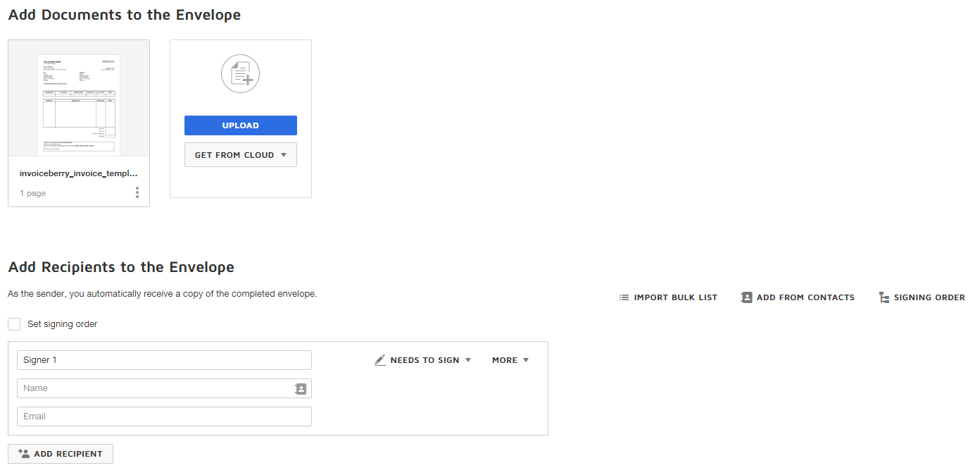Enable the Set signing order checkbox
Screen dimensions: 980x475
coord(14,324)
